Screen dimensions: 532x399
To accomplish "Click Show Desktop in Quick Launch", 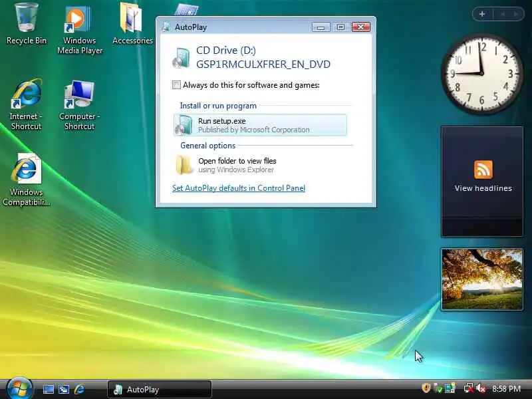I will pyautogui.click(x=48, y=389).
